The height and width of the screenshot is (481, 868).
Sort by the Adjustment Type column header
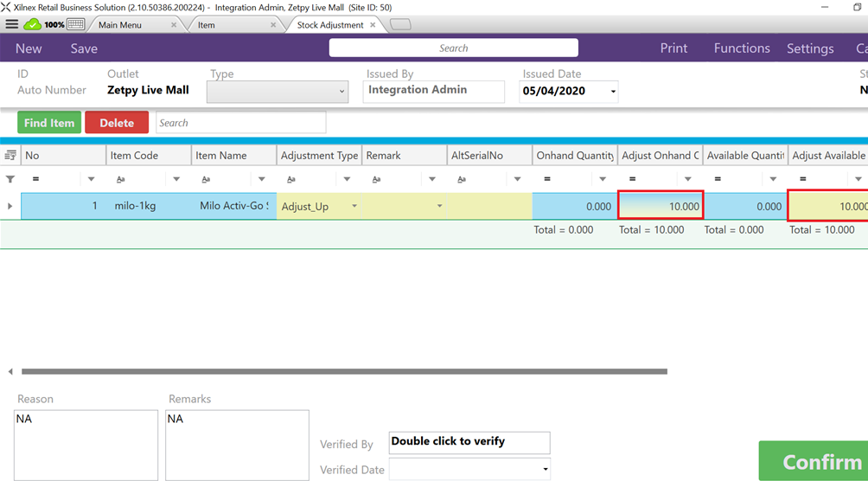pyautogui.click(x=319, y=155)
